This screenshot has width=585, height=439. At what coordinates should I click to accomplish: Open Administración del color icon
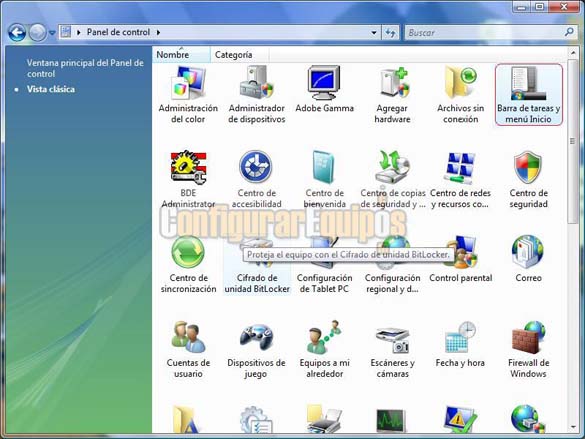coord(188,95)
